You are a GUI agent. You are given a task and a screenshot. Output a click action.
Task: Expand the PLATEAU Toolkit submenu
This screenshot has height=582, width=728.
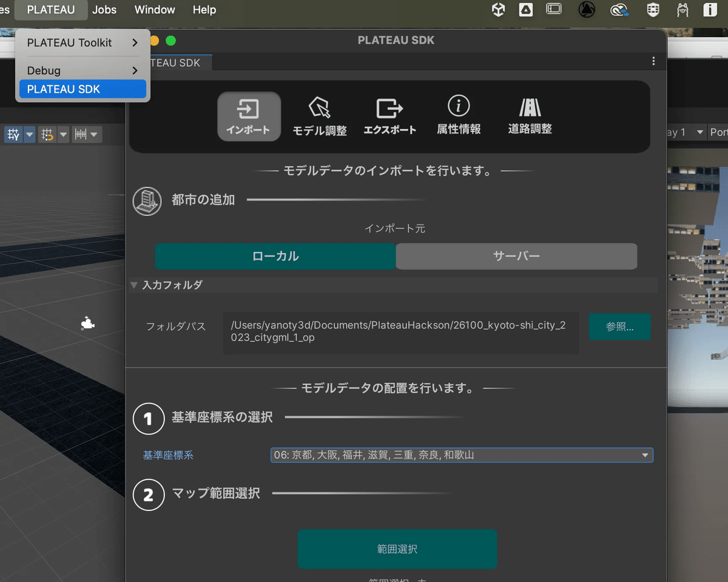pyautogui.click(x=83, y=42)
